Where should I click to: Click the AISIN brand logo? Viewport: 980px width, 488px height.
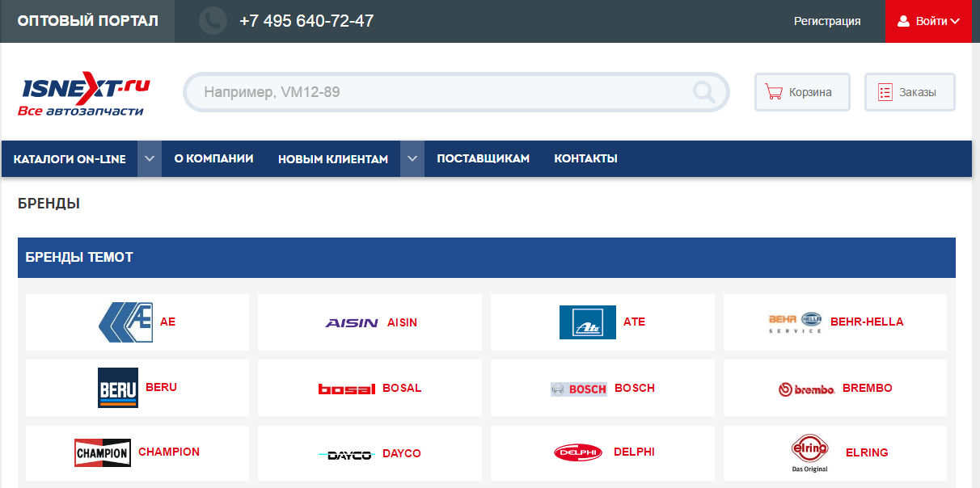[x=352, y=322]
